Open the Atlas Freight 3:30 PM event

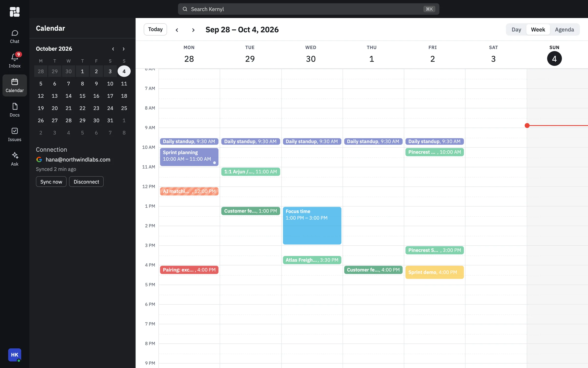coord(312,260)
